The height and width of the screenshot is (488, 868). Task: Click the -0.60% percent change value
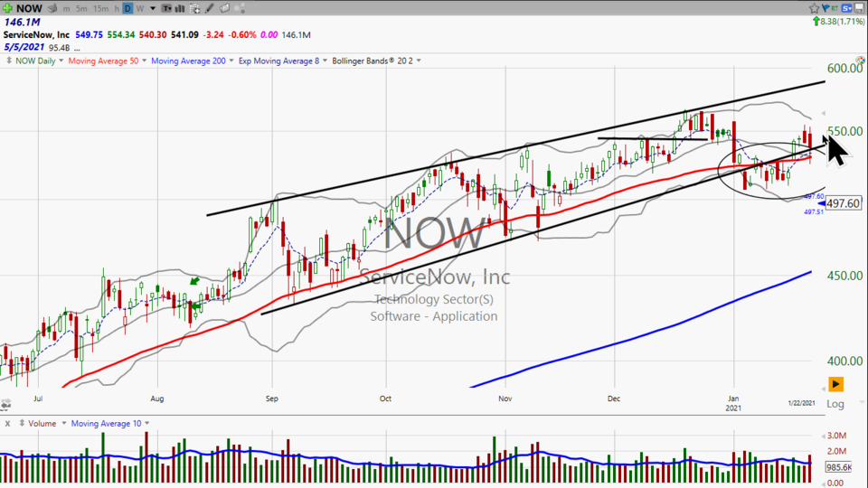click(x=242, y=35)
